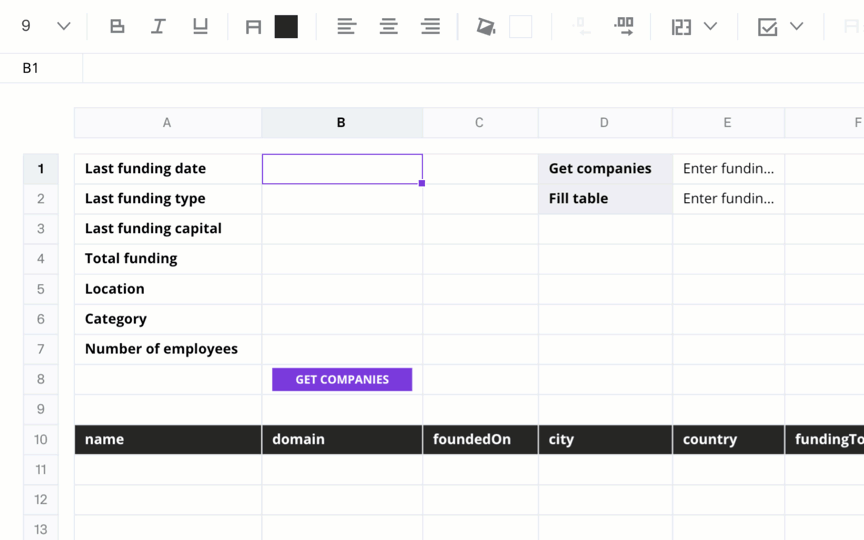The image size is (864, 540).
Task: Expand the checkbox dropdown arrow
Action: tap(796, 26)
